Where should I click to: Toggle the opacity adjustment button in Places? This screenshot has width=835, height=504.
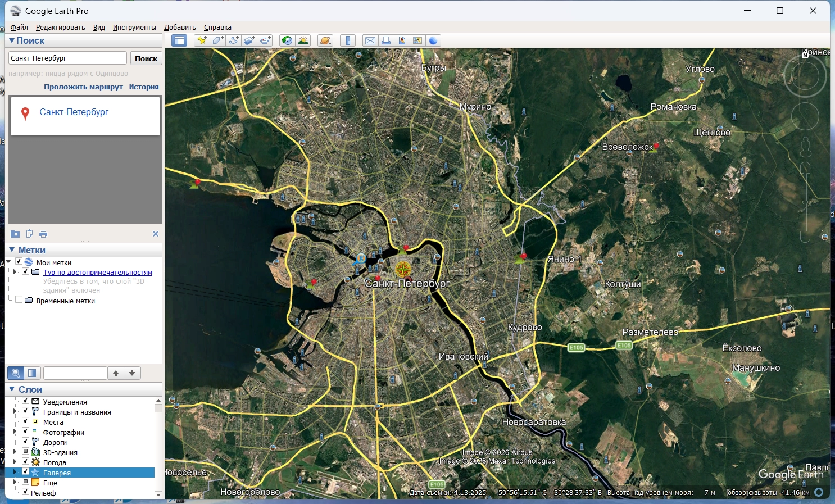click(32, 373)
